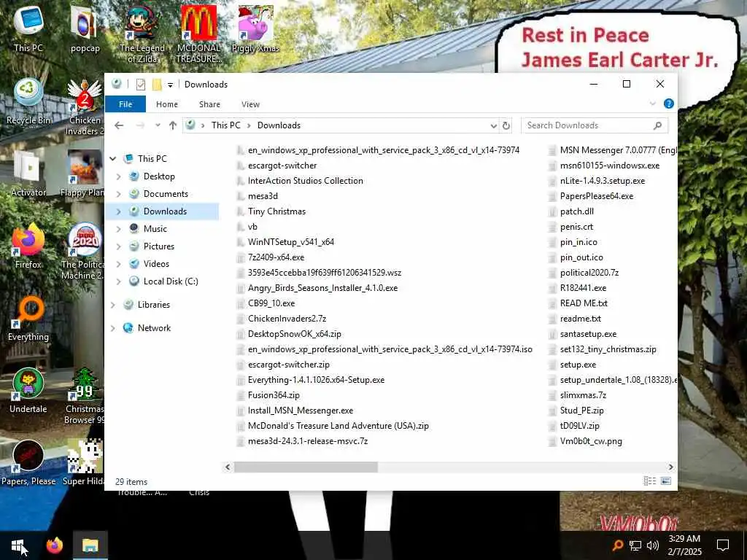Click the Explorer help icon
The height and width of the screenshot is (560, 747).
(669, 104)
